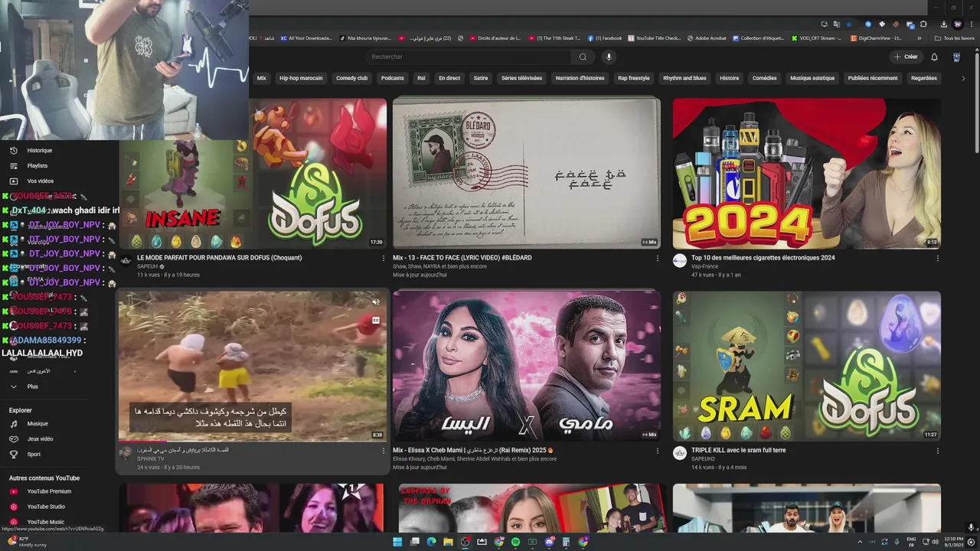The width and height of the screenshot is (980, 551).
Task: Open weather widget on taskbar
Action: 28,542
